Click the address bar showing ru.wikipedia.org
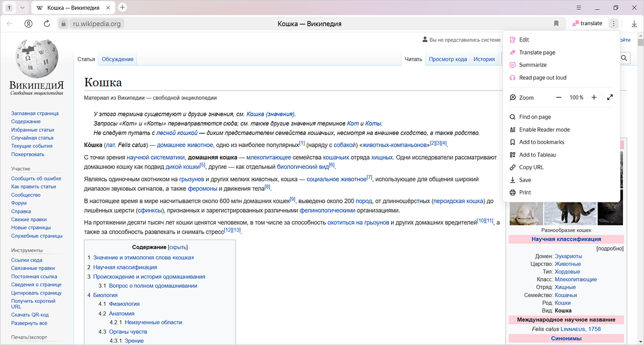This screenshot has width=644, height=345. (x=97, y=23)
